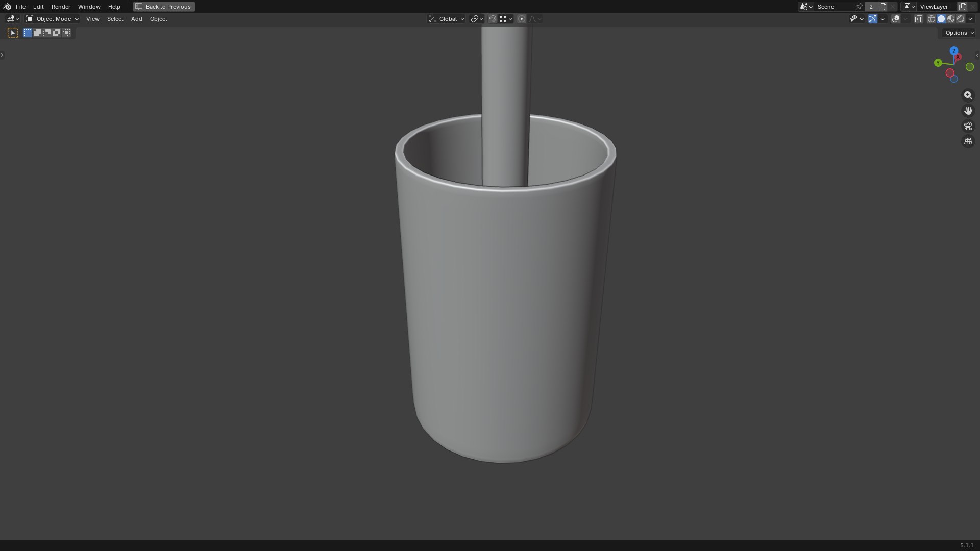Open the Options dropdown
Image resolution: width=980 pixels, height=551 pixels.
[x=960, y=33]
